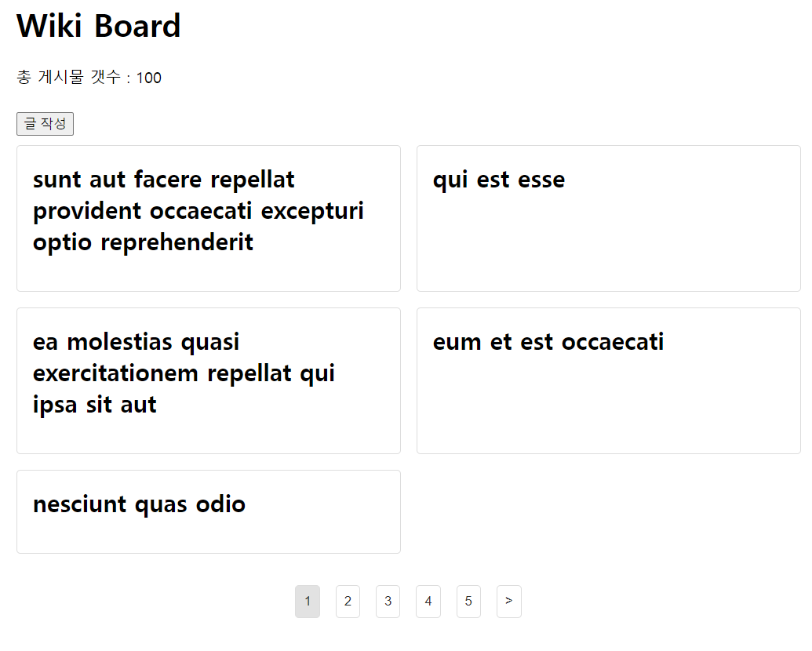812x651 pixels.
Task: Go to page 2 of the board
Action: coord(348,601)
